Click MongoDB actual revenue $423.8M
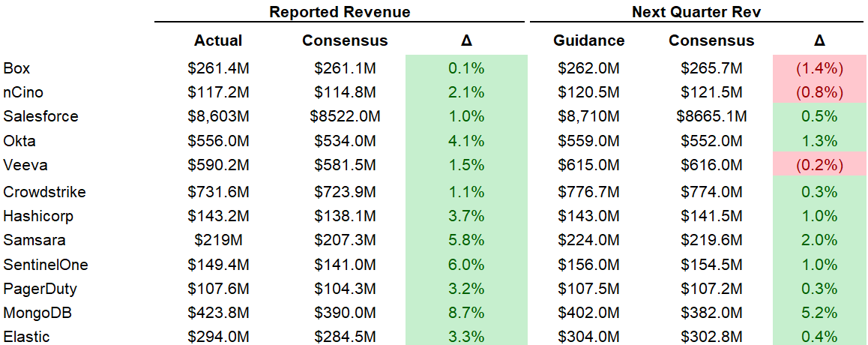868x345 pixels. (218, 313)
